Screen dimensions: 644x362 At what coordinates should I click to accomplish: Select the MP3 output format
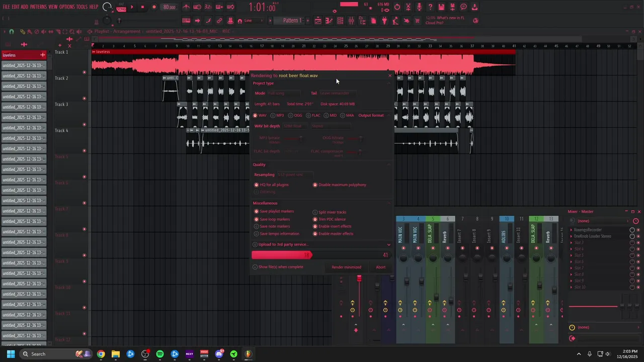[277, 116]
